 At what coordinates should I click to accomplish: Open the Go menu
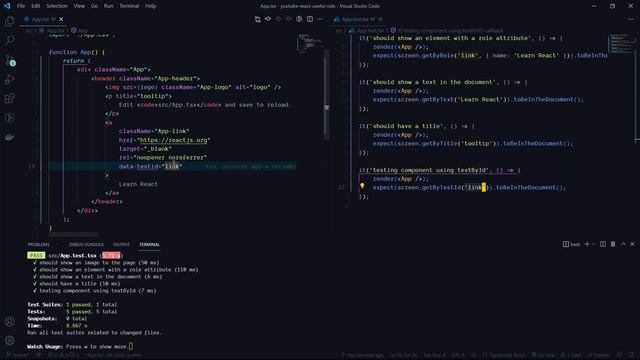click(94, 6)
